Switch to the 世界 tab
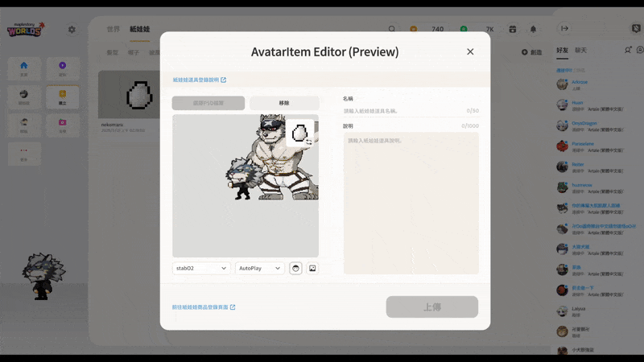This screenshot has height=362, width=644. click(x=114, y=29)
